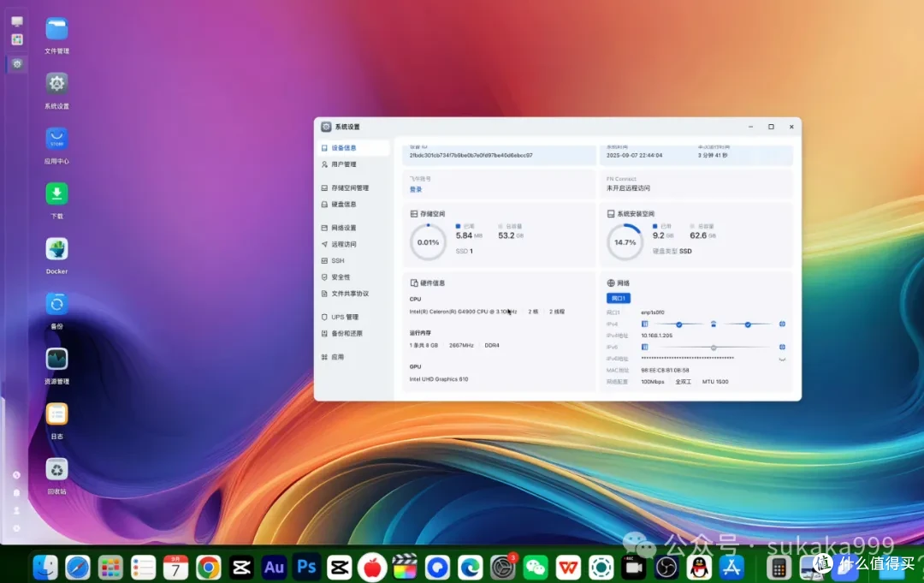This screenshot has height=583, width=924.
Task: Open the 回收站 recycle bin icon
Action: (x=56, y=469)
